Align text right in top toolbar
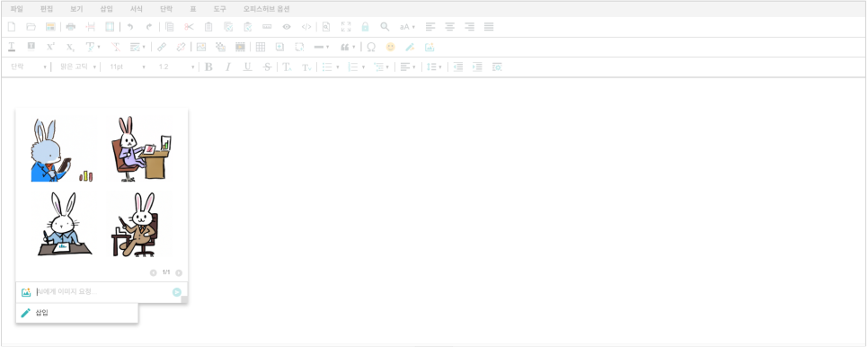This screenshot has height=347, width=868. tap(469, 27)
